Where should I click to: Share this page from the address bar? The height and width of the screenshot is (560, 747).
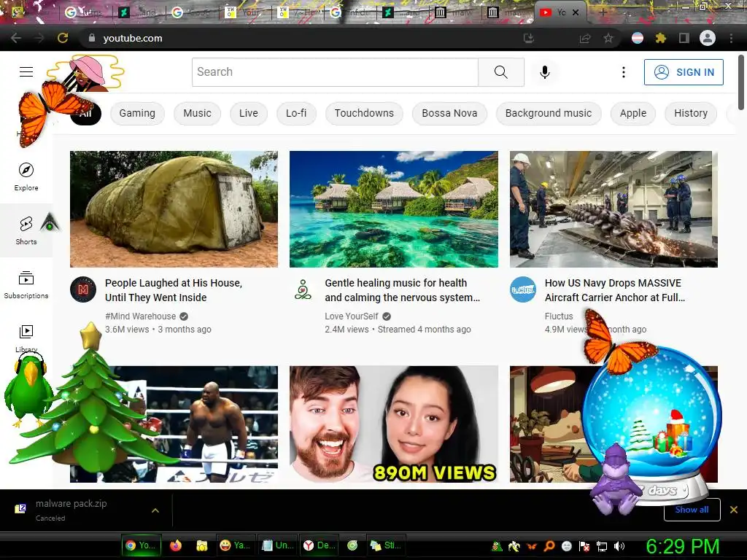(x=585, y=38)
